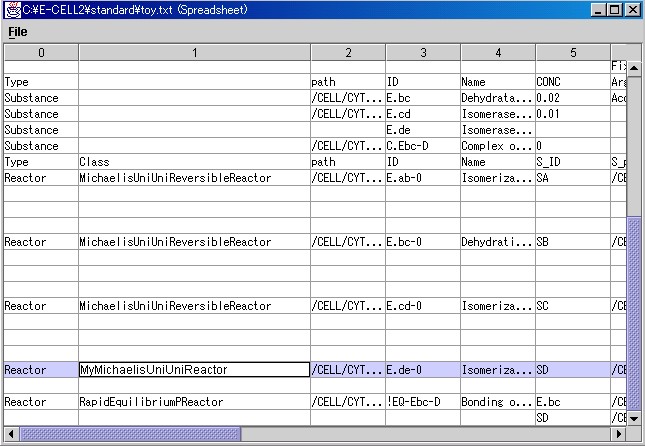This screenshot has height=446, width=645.
Task: Select the C.Ebc-D ID cell
Action: tap(423, 146)
